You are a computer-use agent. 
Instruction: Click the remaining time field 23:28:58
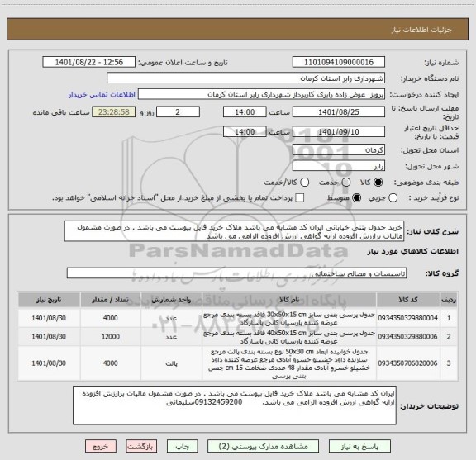[x=114, y=112]
